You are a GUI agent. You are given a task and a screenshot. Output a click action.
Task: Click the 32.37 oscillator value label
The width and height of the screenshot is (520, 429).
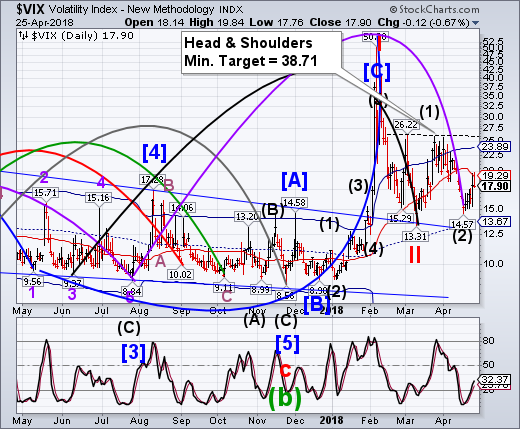(495, 379)
